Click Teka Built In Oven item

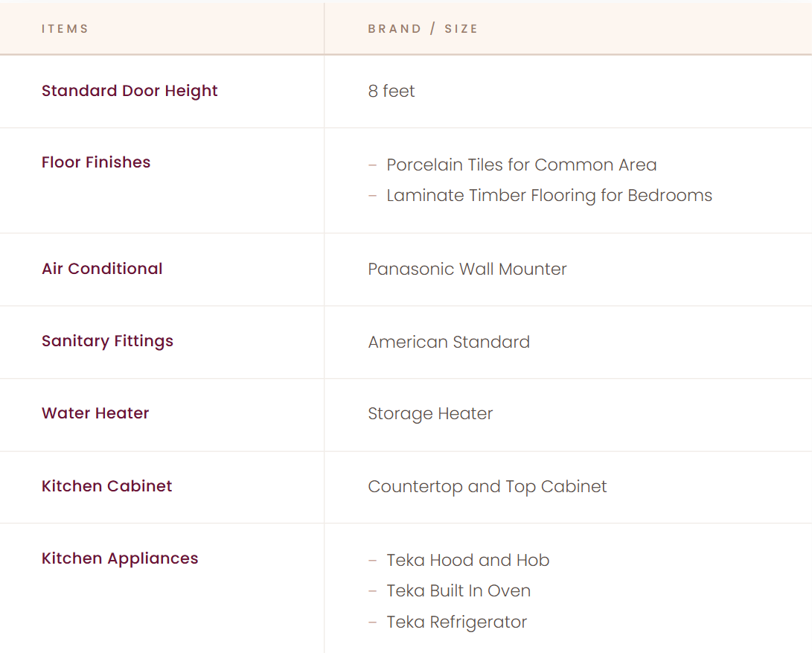coord(458,591)
